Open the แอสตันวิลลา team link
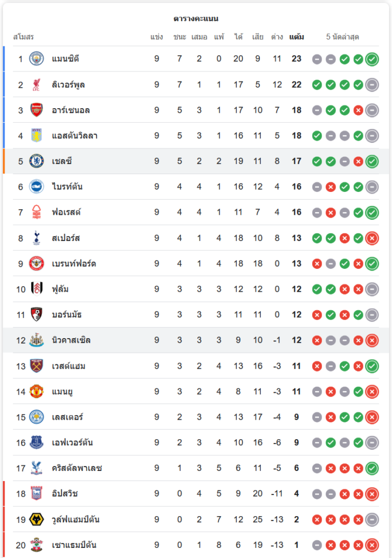392x558 pixels. point(75,136)
